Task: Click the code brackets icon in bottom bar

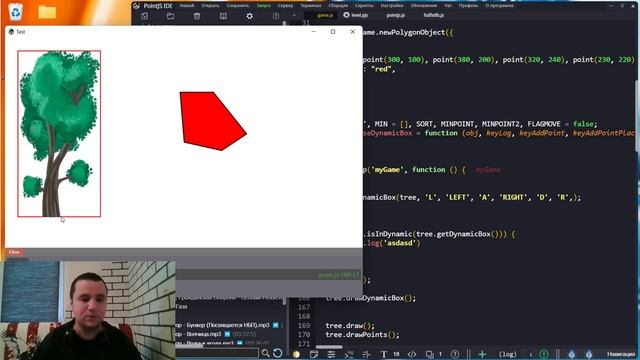Action: tap(412, 354)
